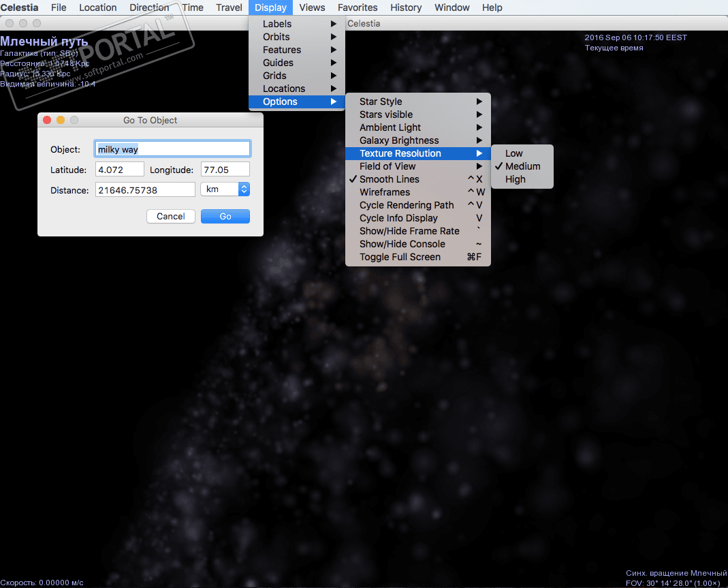The image size is (728, 588).
Task: Choose Show/Hide Console
Action: click(x=418, y=245)
